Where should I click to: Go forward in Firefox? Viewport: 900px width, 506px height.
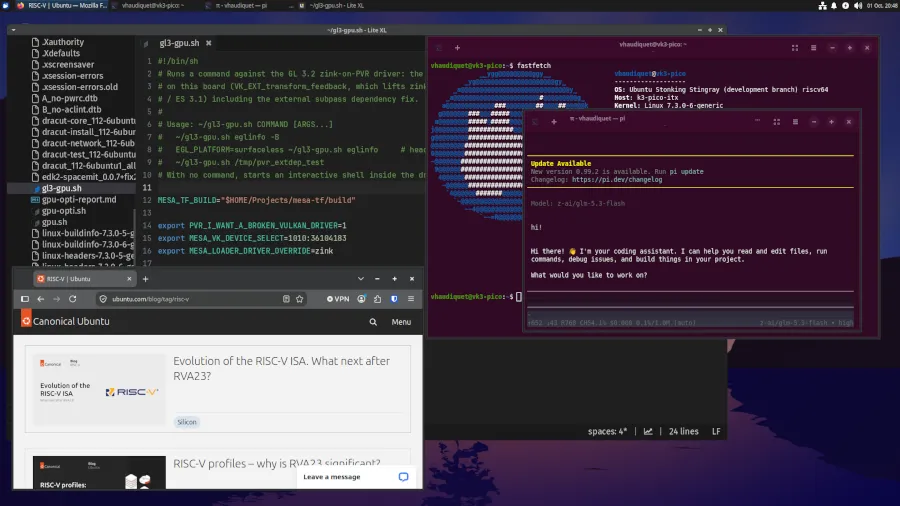[x=56, y=299]
